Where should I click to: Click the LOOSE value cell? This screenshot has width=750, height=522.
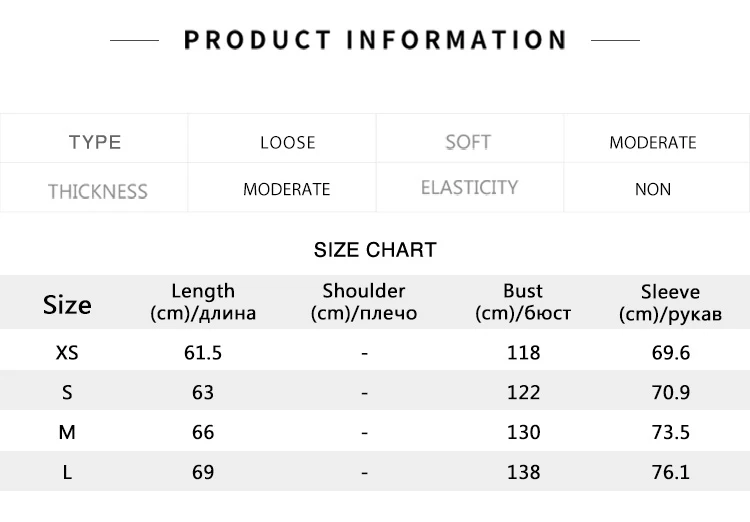pos(287,142)
